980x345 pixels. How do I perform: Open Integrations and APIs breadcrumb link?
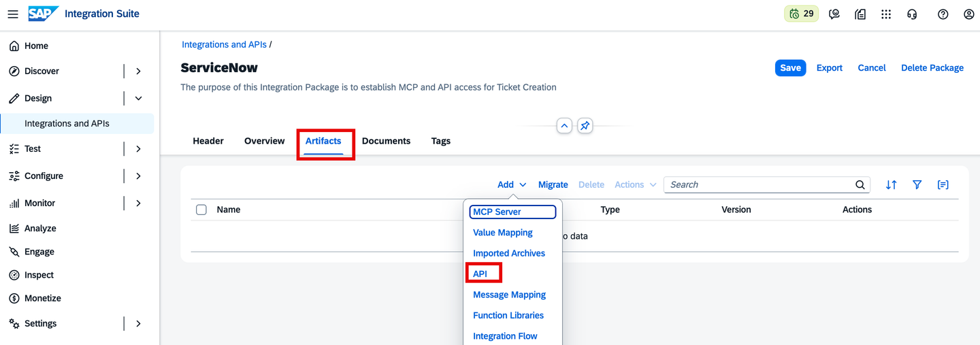click(224, 44)
